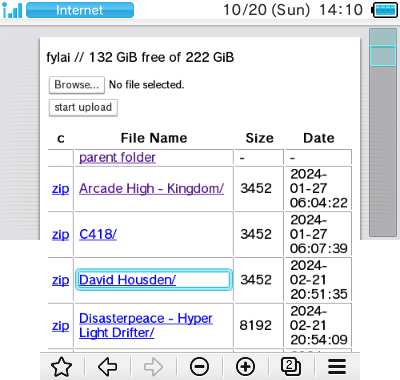Download zip for David Housden folder
This screenshot has width=400, height=380.
coord(60,280)
